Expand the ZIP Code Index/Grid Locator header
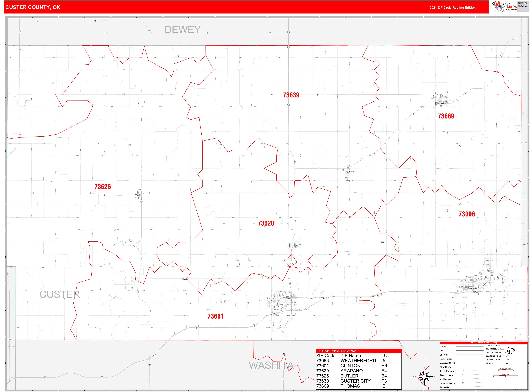The image size is (532, 392). pyautogui.click(x=336, y=351)
